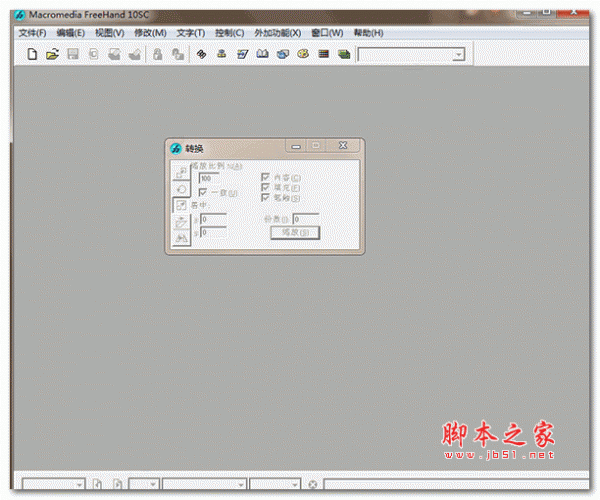Screen dimensions: 600x500
Task: Click the small stamp-shaped toolbar icon
Action: coord(222,54)
